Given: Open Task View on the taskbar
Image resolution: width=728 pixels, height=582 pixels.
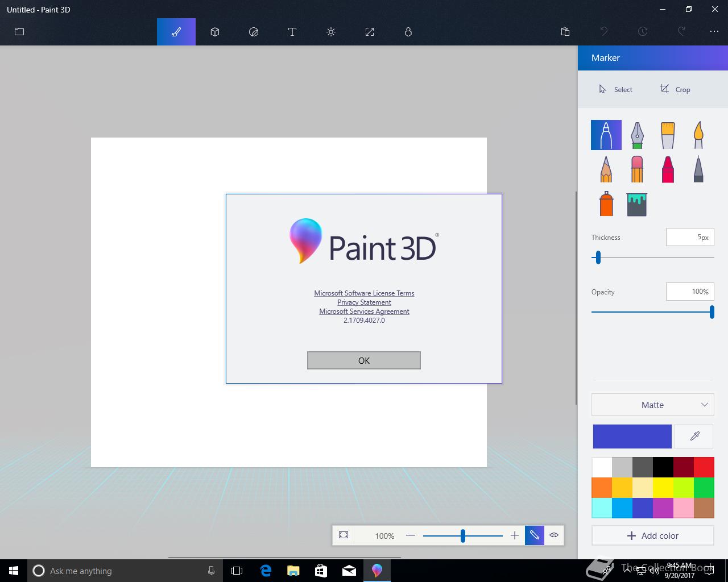Looking at the screenshot, I should pos(237,571).
